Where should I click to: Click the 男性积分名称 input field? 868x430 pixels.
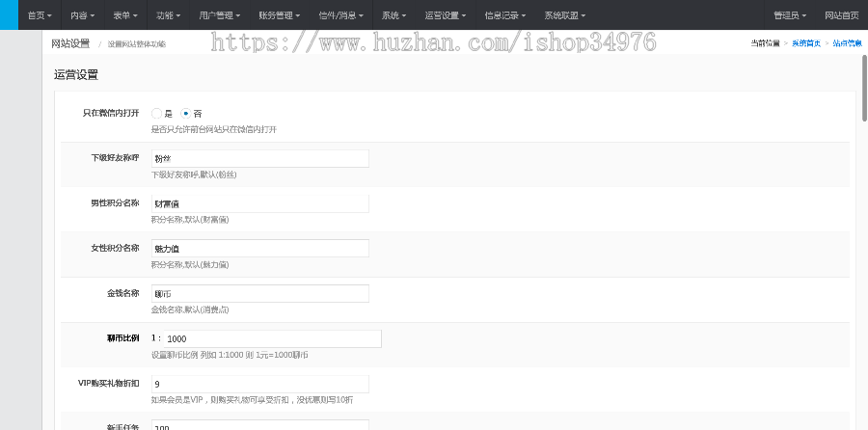[260, 203]
